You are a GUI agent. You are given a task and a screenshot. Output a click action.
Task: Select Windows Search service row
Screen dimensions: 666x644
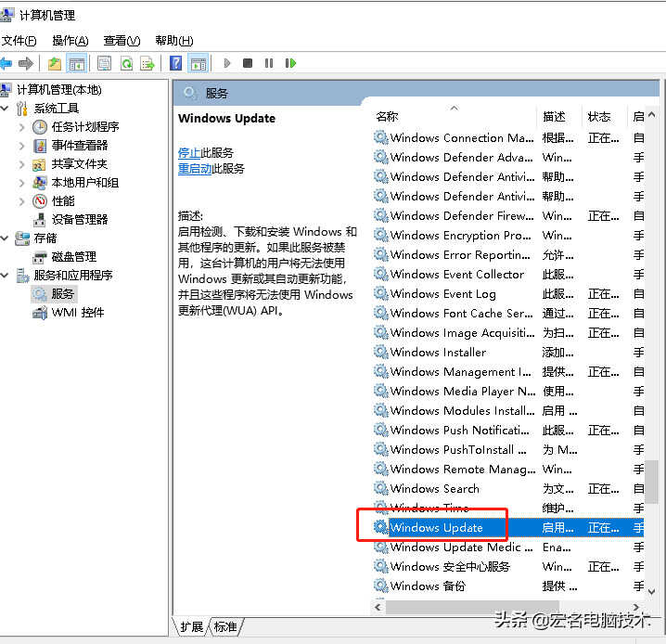(508, 489)
